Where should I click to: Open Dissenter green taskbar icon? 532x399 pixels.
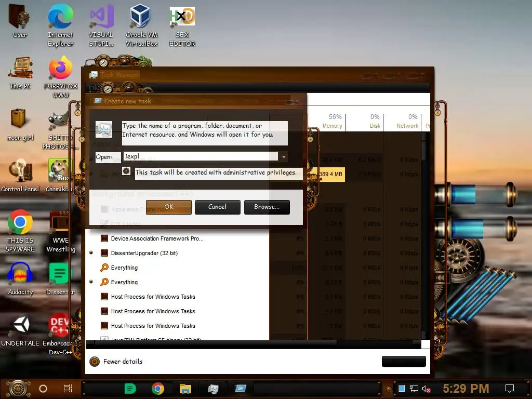[130, 389]
